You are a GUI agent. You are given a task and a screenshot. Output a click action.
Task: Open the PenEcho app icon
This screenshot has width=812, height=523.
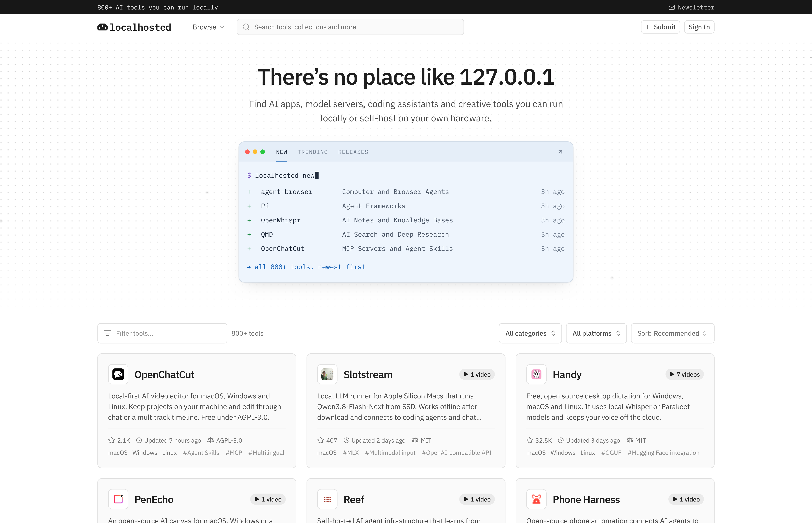pyautogui.click(x=118, y=499)
